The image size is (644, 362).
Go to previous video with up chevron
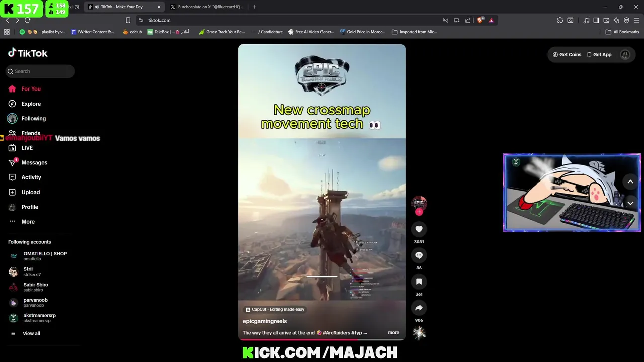pos(630,182)
